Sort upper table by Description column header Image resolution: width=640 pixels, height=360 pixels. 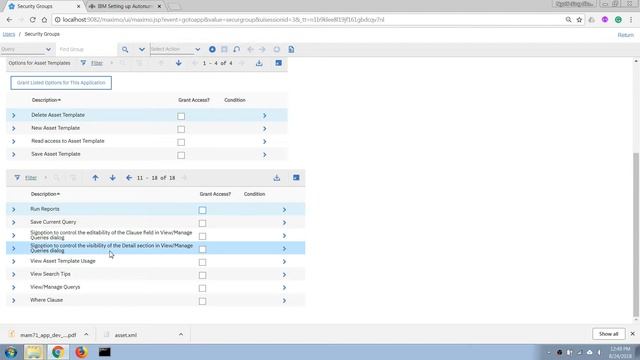click(46, 100)
